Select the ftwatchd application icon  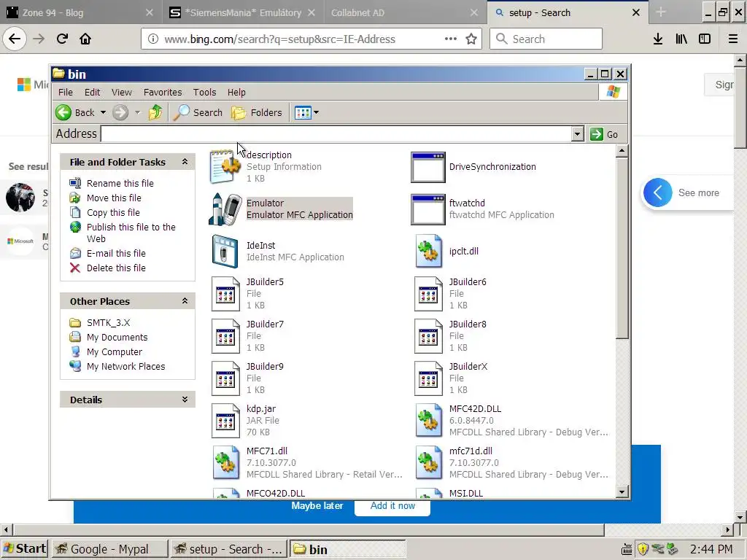(427, 209)
